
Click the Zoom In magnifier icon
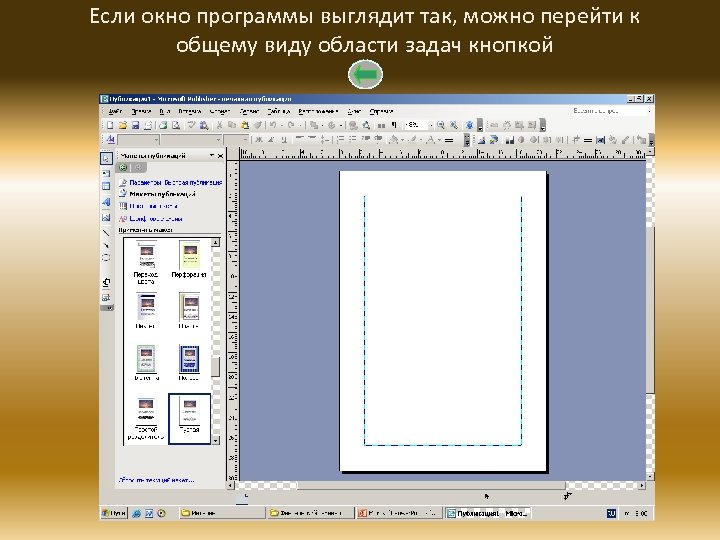click(x=454, y=125)
